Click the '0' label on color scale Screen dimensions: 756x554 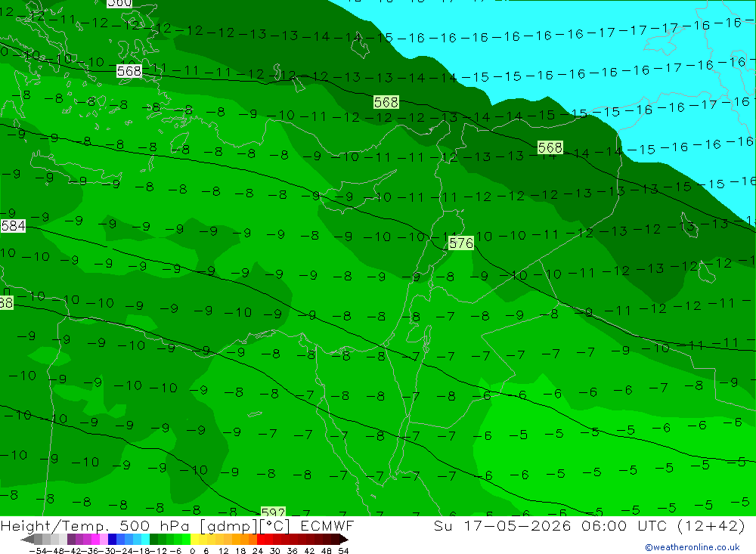coord(192,551)
